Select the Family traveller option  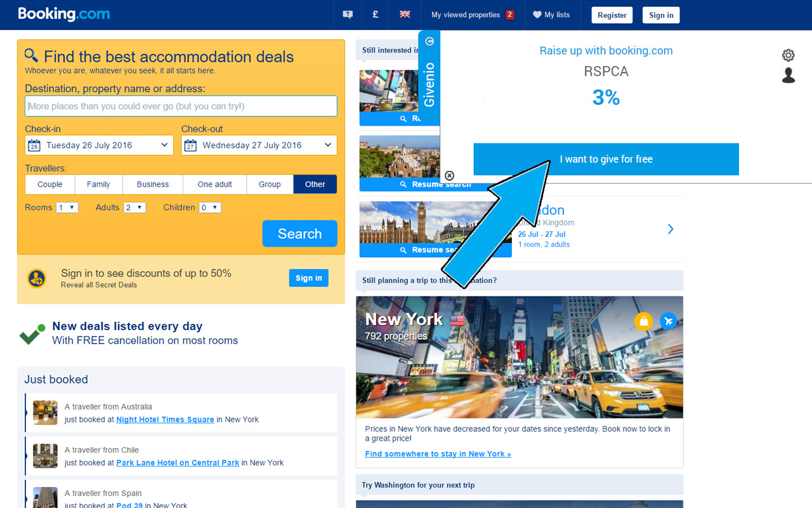98,184
